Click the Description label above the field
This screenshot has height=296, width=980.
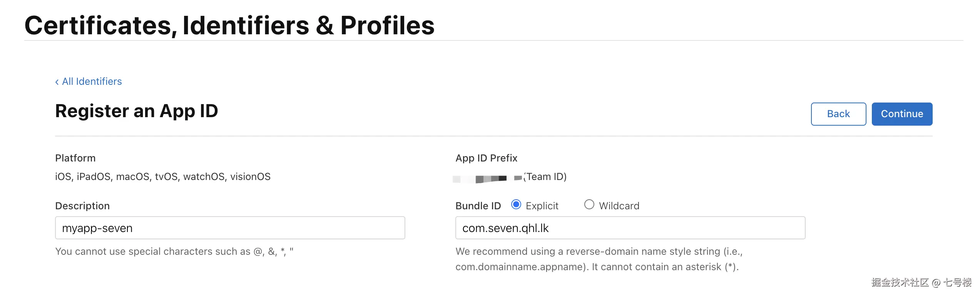(82, 206)
